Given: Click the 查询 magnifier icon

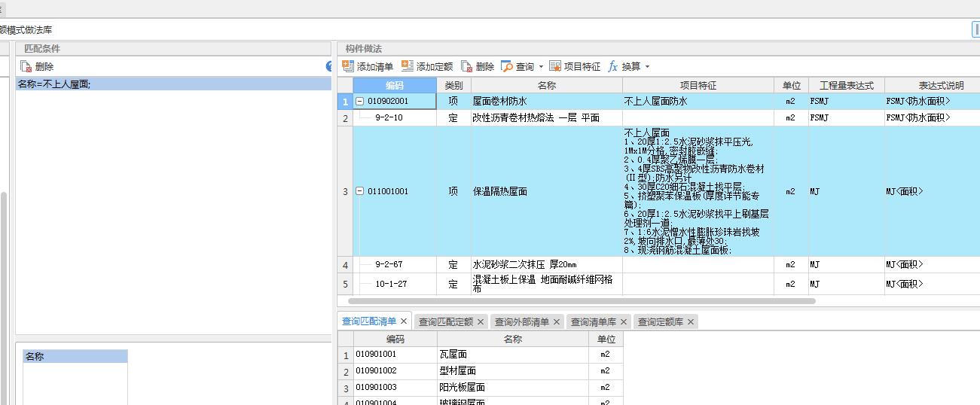Looking at the screenshot, I should pyautogui.click(x=507, y=66).
